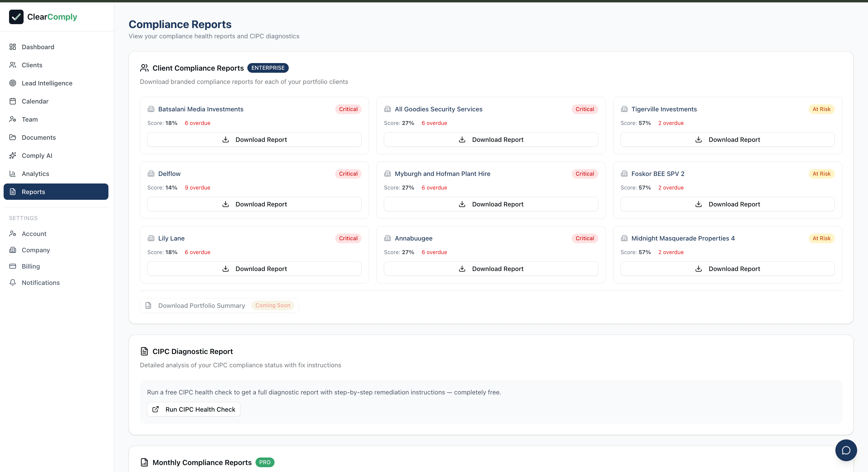The height and width of the screenshot is (472, 868).
Task: Click Run CIPC Health Check button
Action: (x=194, y=410)
